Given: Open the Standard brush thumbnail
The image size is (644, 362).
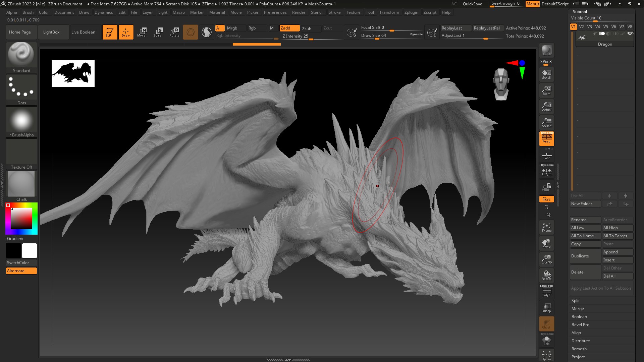Looking at the screenshot, I should pyautogui.click(x=21, y=57).
